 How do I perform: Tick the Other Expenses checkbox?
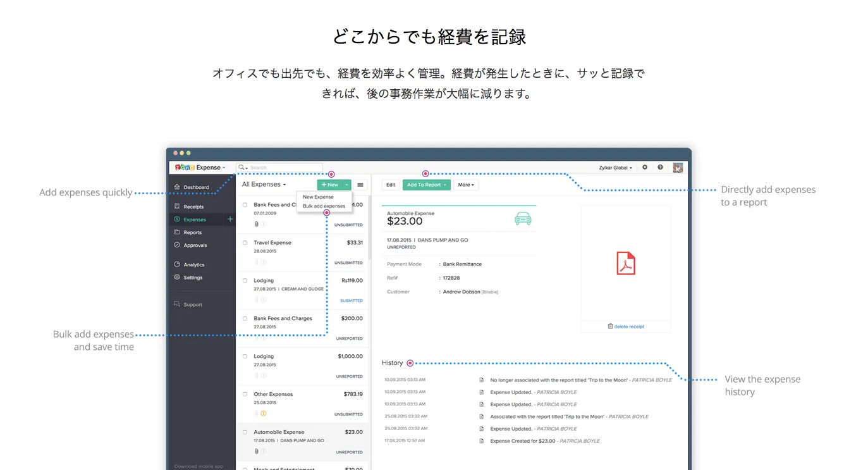coord(245,395)
